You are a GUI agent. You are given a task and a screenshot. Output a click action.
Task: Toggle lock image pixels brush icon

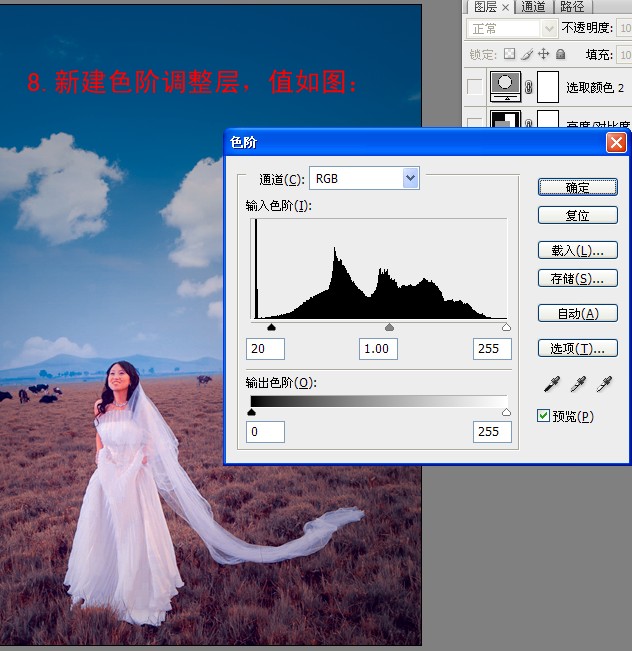[527, 54]
